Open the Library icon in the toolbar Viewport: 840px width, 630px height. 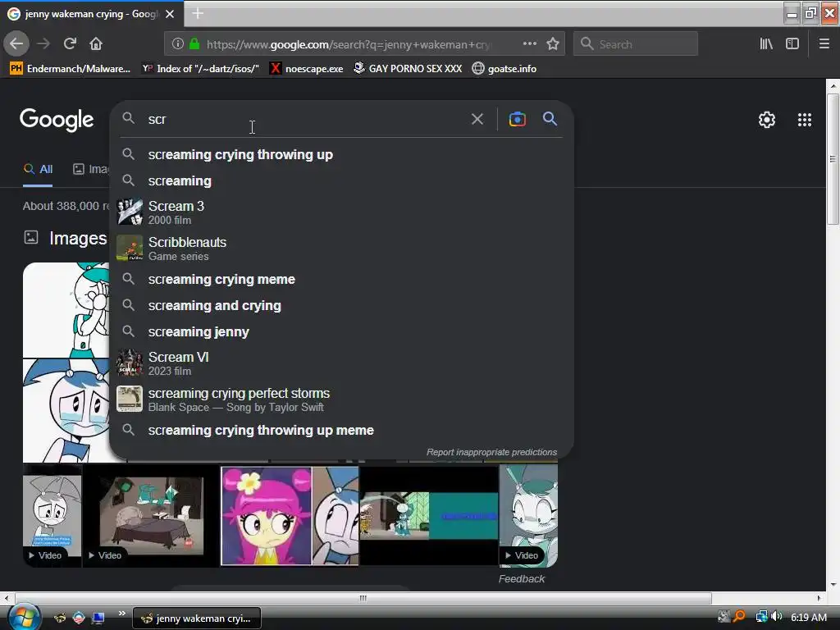point(766,44)
